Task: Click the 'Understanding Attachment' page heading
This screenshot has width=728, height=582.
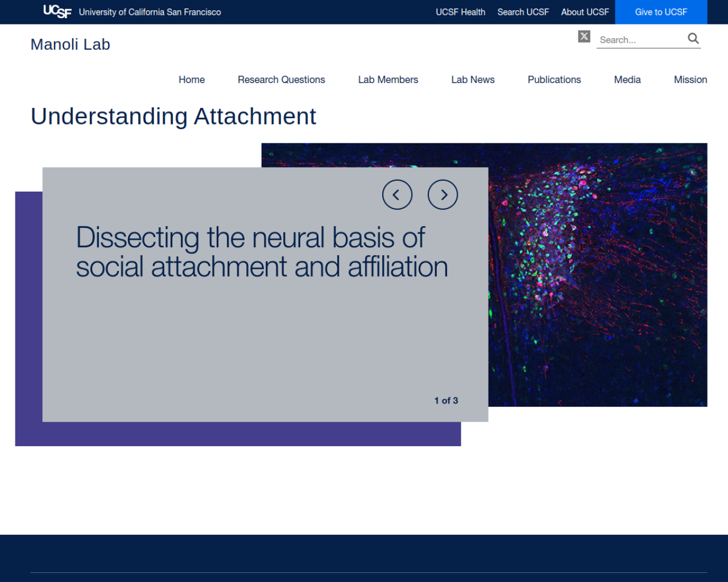Action: tap(173, 117)
